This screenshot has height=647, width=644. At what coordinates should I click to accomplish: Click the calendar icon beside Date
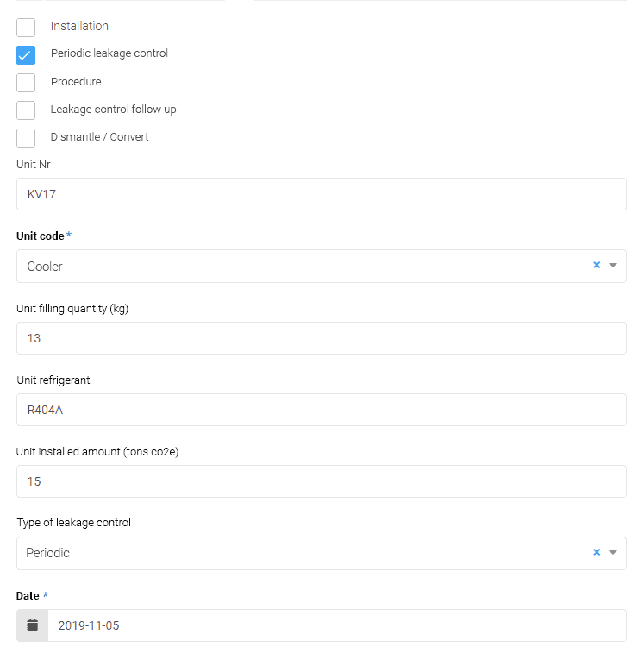(x=33, y=625)
